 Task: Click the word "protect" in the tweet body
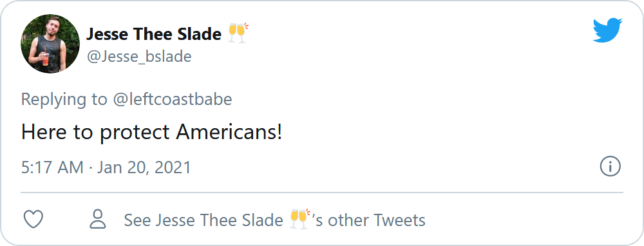click(x=135, y=133)
